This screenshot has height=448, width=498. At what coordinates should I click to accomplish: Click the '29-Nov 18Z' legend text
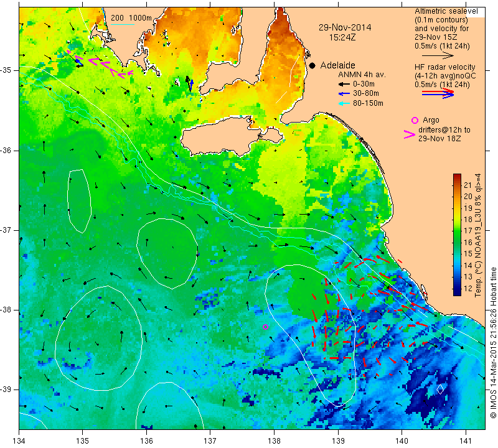pyautogui.click(x=439, y=138)
